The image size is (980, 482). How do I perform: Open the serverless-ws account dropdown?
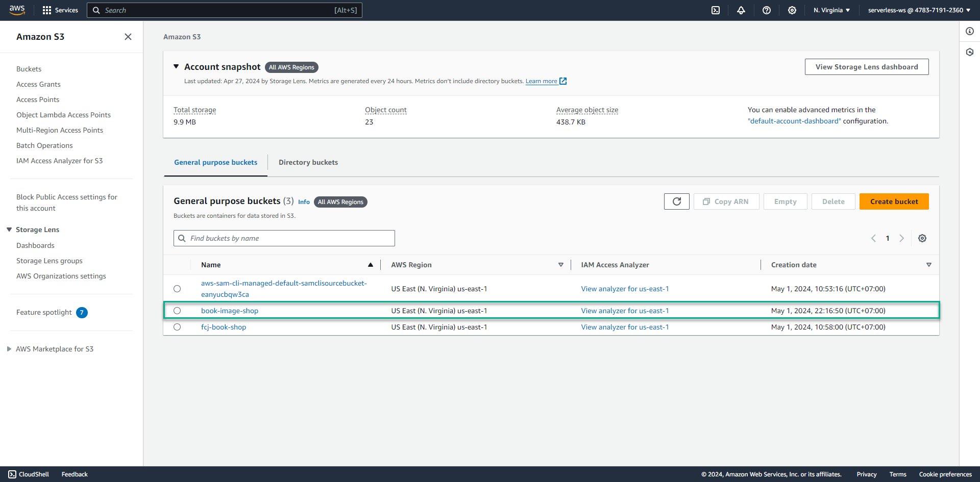click(x=919, y=10)
